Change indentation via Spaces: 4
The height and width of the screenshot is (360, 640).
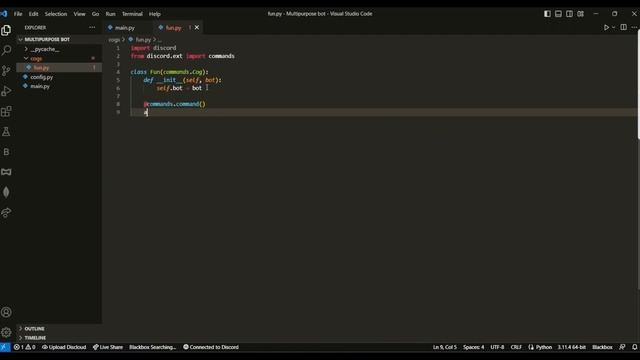(x=473, y=347)
